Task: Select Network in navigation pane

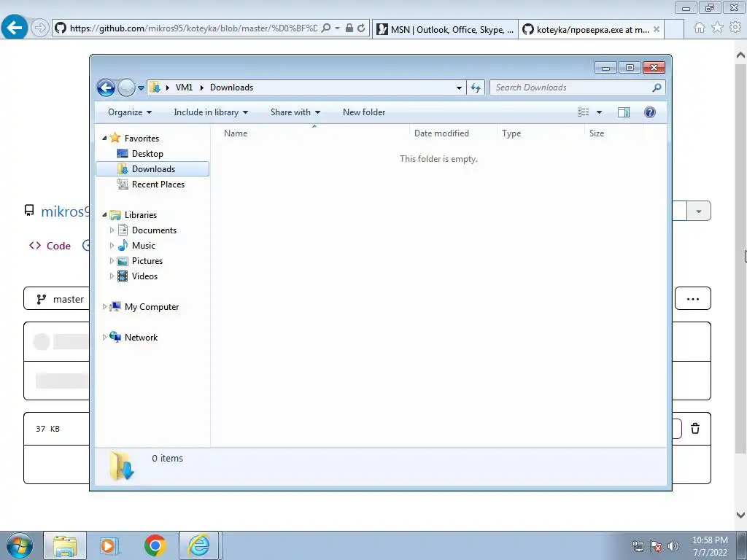Action: (141, 338)
